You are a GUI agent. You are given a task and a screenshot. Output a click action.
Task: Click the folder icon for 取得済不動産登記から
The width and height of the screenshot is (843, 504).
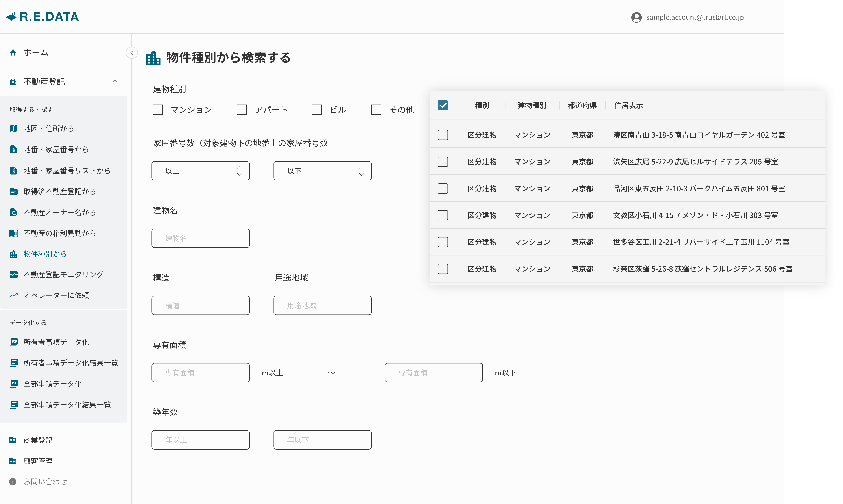point(13,192)
